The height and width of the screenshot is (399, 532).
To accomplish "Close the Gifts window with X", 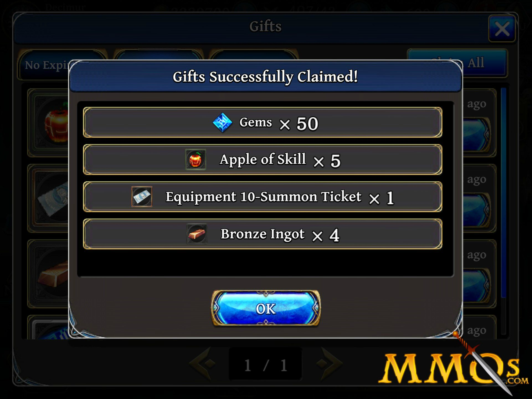I will [502, 29].
